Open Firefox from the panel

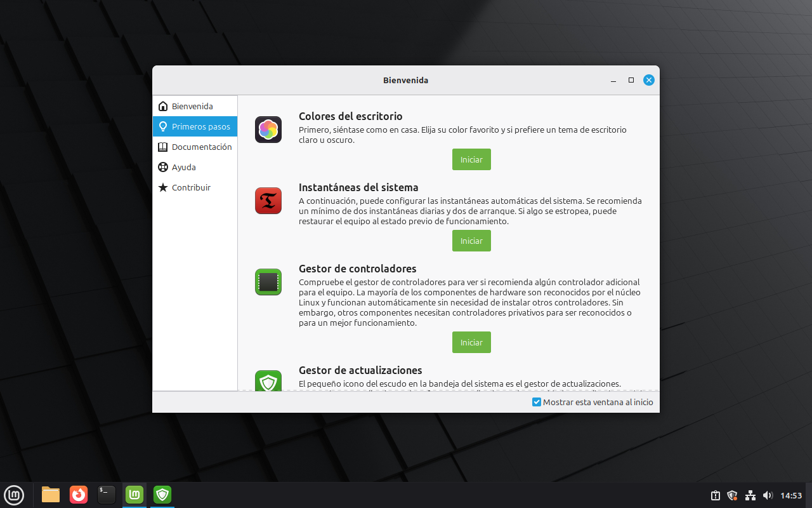(x=79, y=494)
